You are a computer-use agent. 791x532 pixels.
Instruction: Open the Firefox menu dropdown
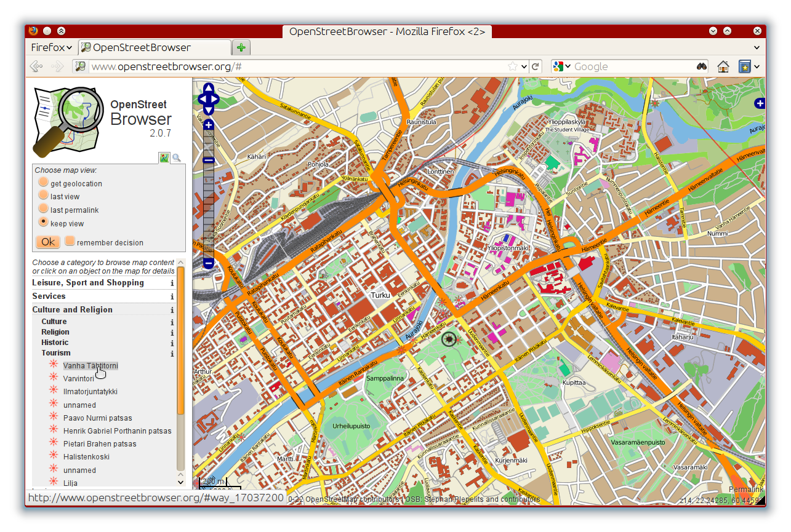click(x=52, y=47)
